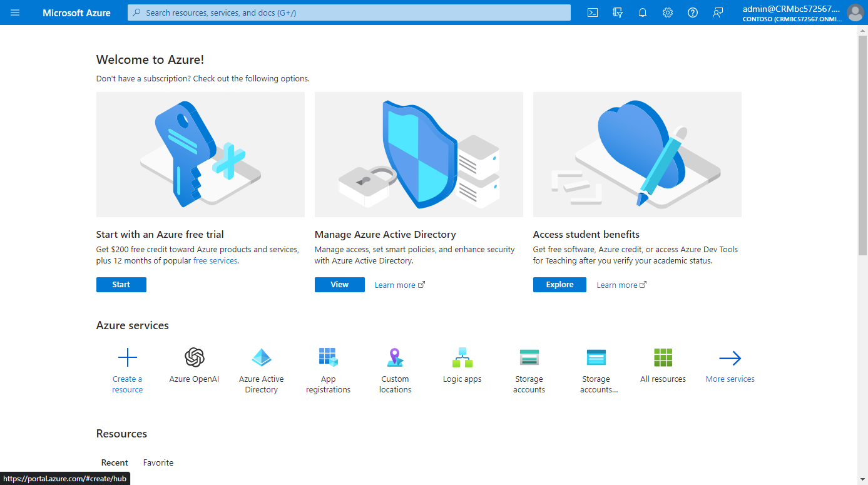
Task: View All resources
Action: pyautogui.click(x=663, y=366)
